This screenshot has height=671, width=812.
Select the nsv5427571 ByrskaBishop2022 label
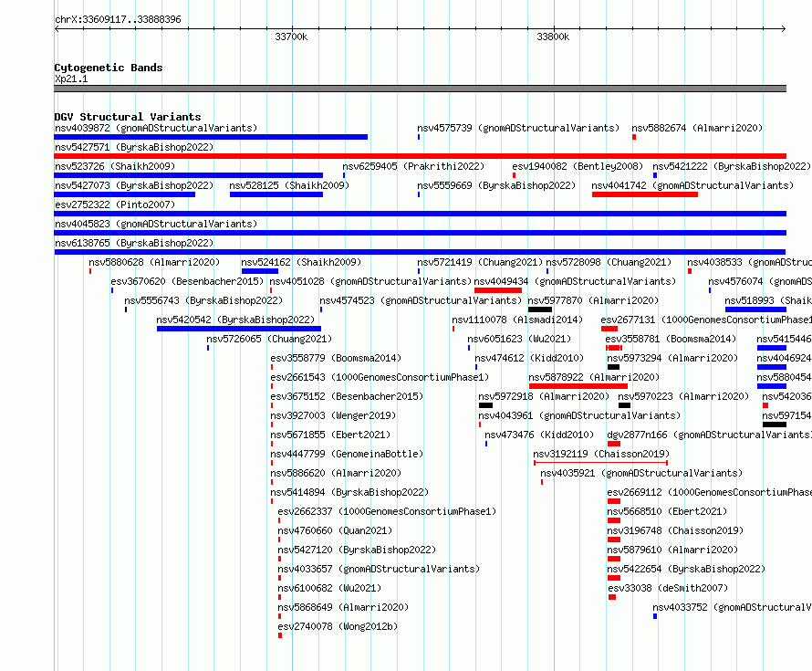[x=133, y=147]
